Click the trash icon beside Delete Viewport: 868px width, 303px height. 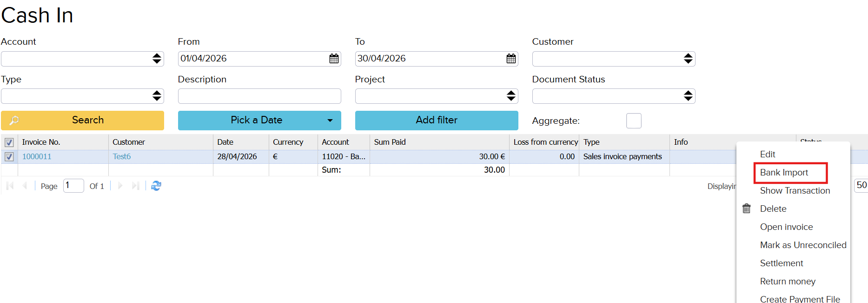(746, 209)
